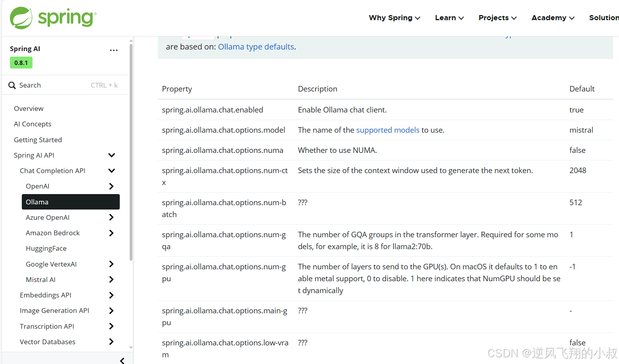Collapse the Spring AI API section
Screen dimensions: 619x364
tap(112, 155)
